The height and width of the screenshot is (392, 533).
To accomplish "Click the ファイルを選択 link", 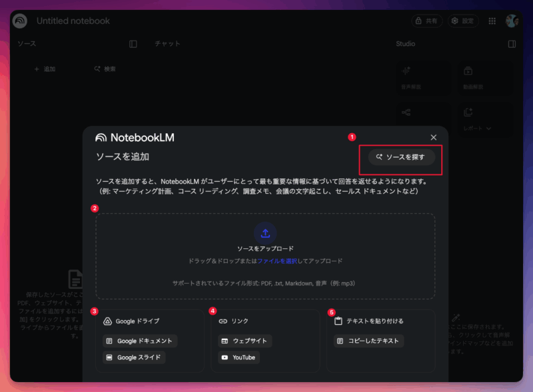I will pyautogui.click(x=277, y=261).
